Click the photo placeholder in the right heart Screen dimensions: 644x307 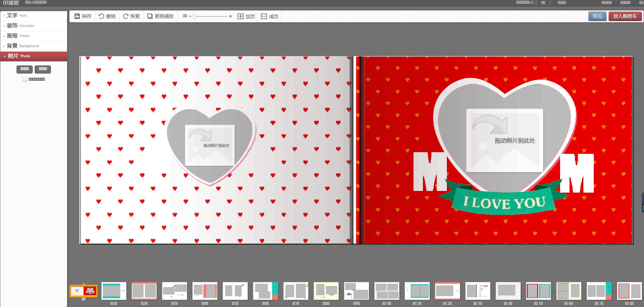click(x=504, y=140)
